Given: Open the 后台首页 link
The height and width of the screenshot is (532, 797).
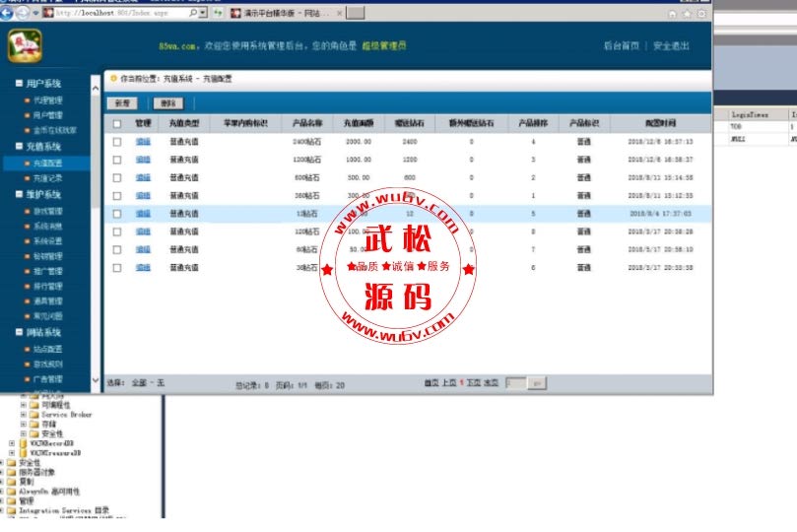Looking at the screenshot, I should point(621,45).
